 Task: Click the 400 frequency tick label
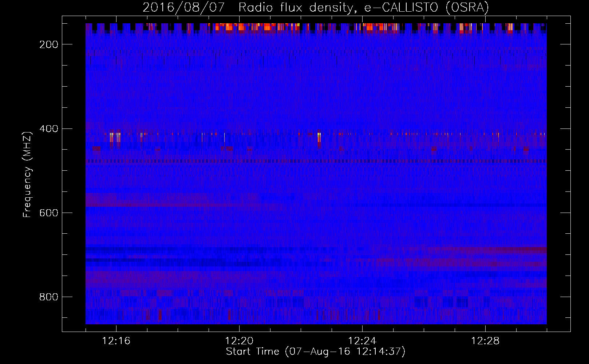click(49, 129)
